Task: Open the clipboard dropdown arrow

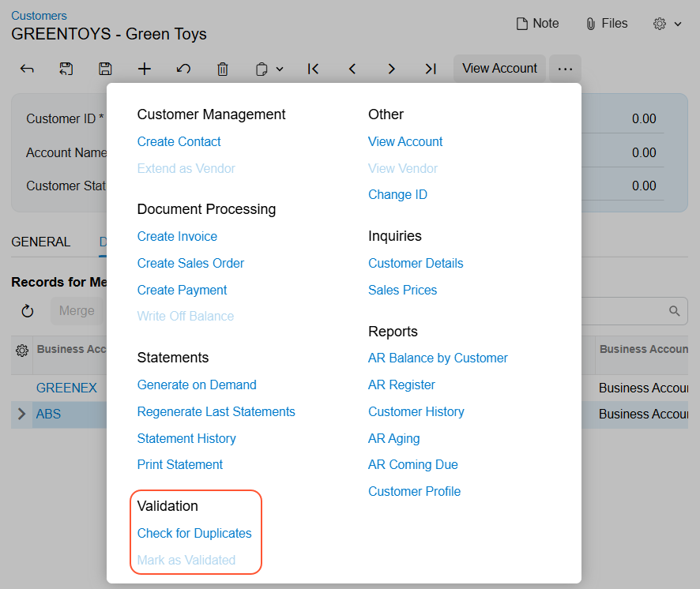Action: coord(280,69)
